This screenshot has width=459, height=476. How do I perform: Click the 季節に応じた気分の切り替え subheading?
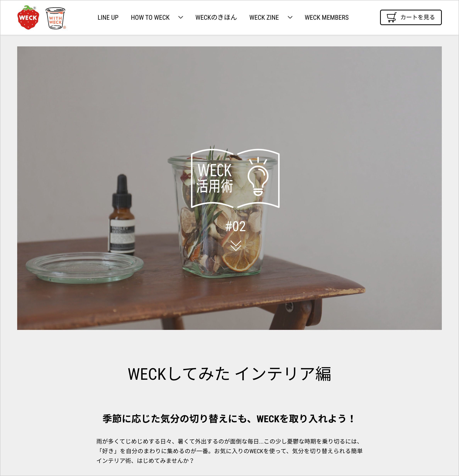[x=229, y=419]
